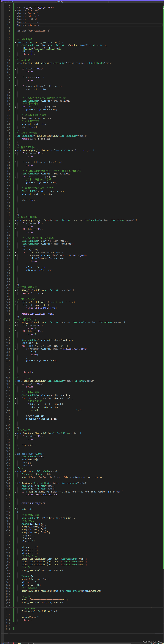Collapse the strcmp if block at line 171
The image size is (164, 644).
[x=16, y=492]
